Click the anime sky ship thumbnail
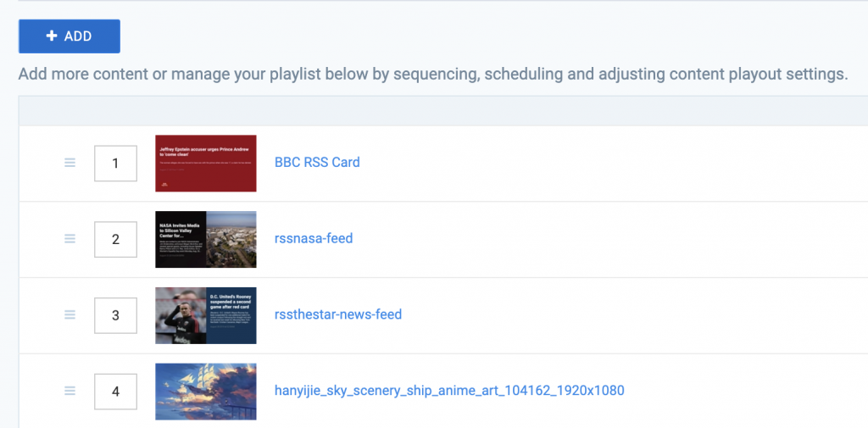The width and height of the screenshot is (868, 428). pyautogui.click(x=206, y=392)
